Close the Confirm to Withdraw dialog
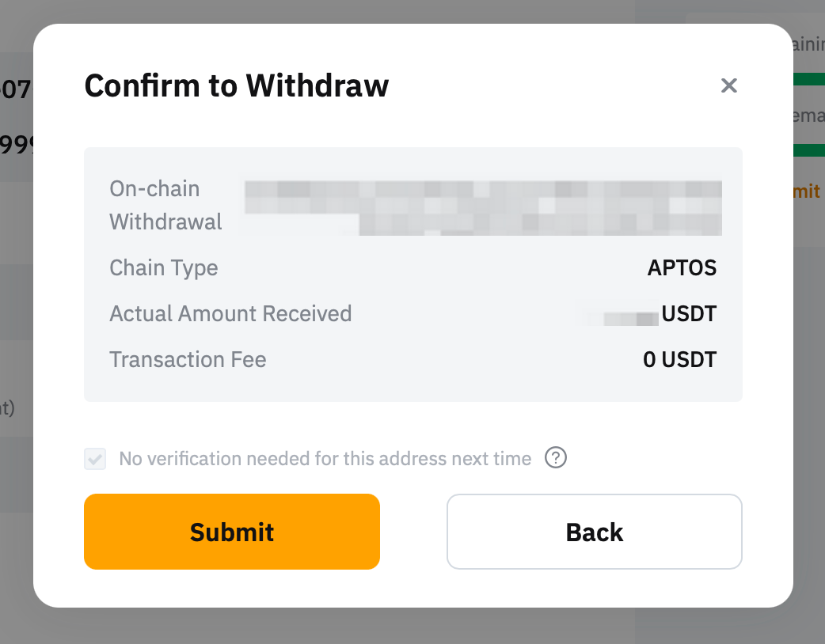 click(x=729, y=85)
